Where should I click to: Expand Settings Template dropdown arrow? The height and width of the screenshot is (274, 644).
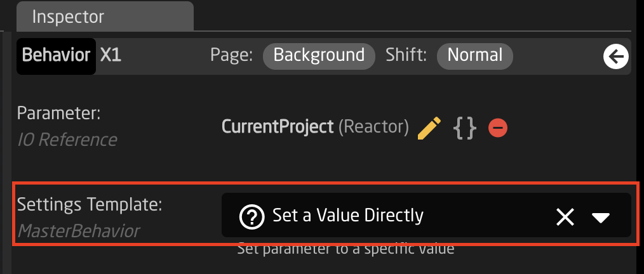(x=601, y=218)
